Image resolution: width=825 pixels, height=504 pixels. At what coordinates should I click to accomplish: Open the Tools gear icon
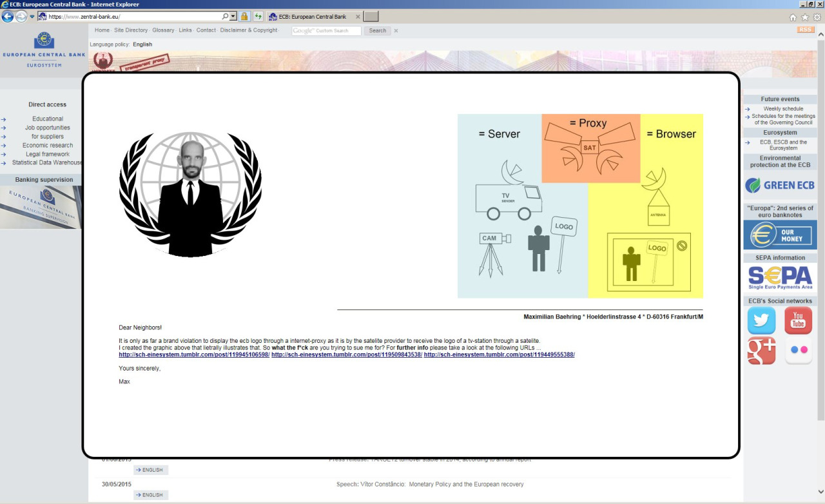click(817, 17)
